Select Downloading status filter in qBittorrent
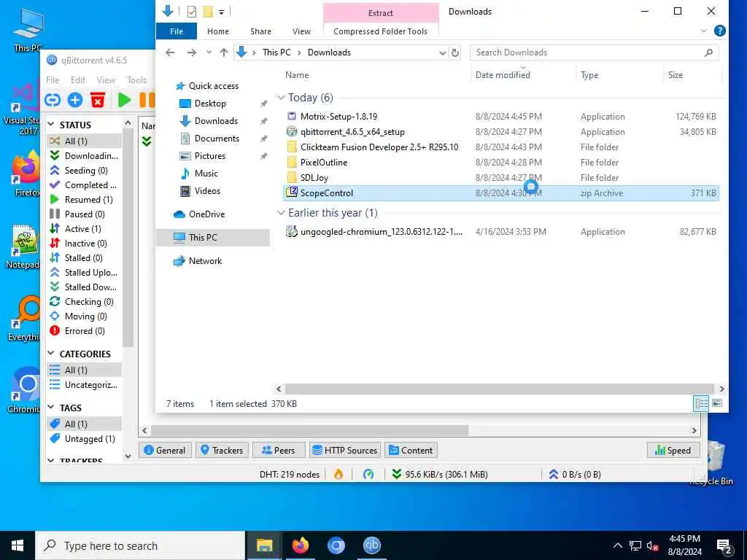This screenshot has width=747, height=560. (x=85, y=156)
